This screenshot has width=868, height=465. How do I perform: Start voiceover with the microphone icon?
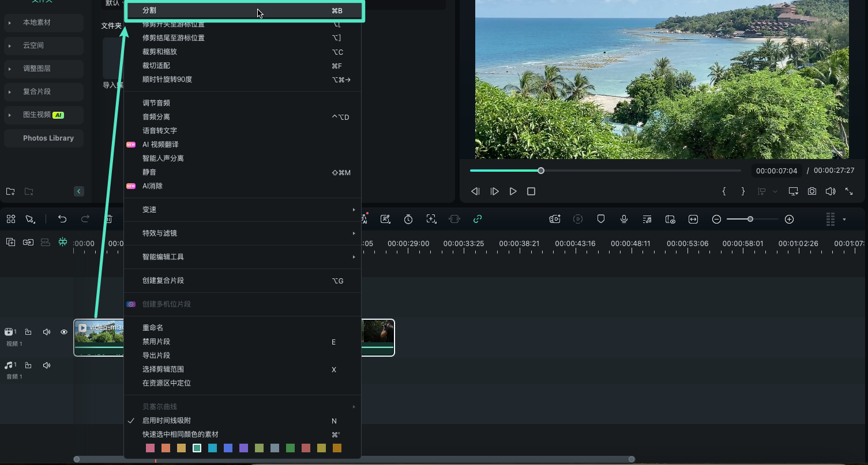(x=624, y=219)
